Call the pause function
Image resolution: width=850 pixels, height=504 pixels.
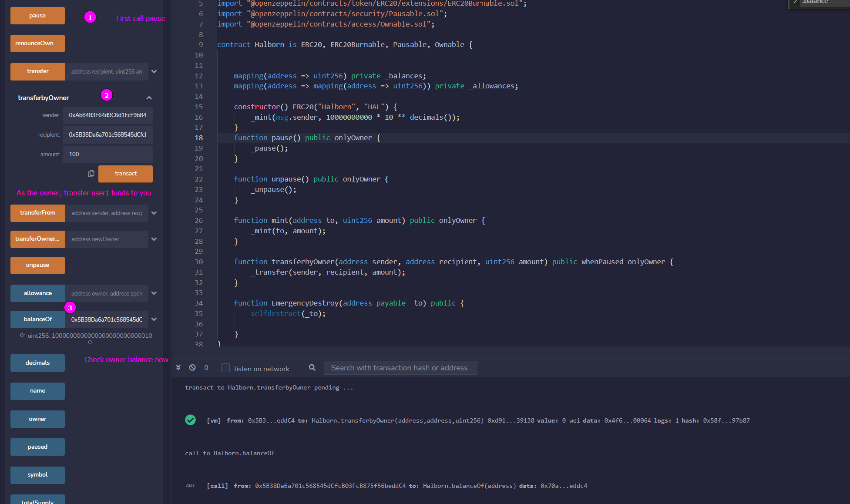coord(37,15)
